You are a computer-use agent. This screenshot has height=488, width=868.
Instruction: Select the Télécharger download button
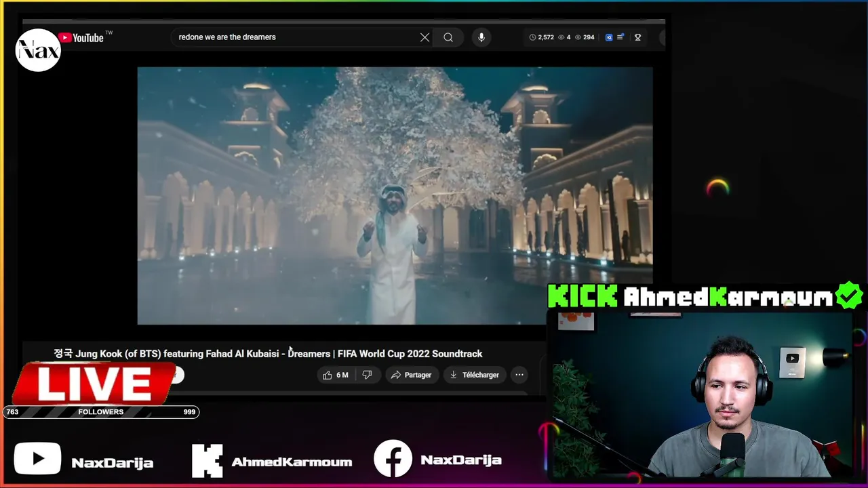coord(474,375)
